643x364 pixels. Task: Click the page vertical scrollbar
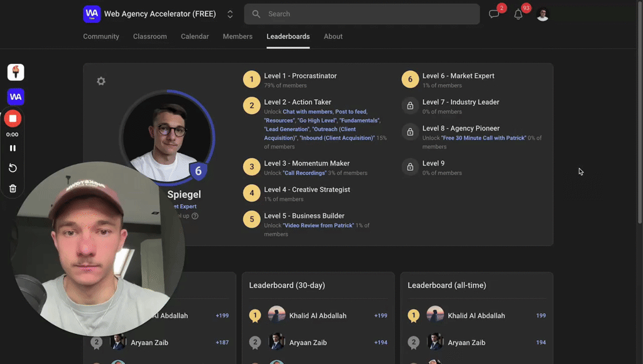[640, 113]
